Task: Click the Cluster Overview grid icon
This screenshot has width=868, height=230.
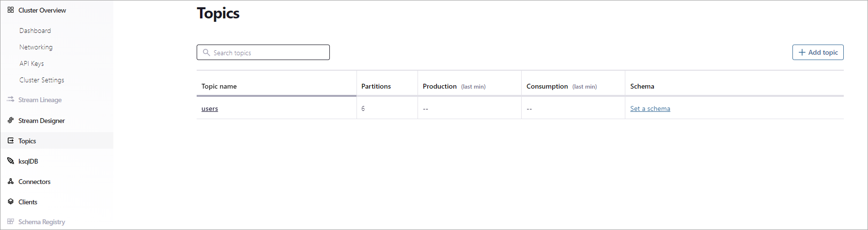Action: coord(11,10)
